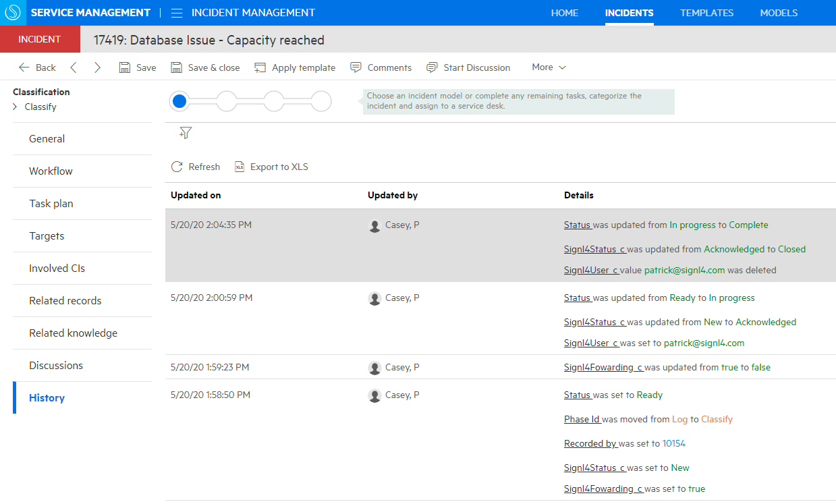Select the 5/20/20 2:04:35 PM timestamp
This screenshot has width=836, height=504.
[211, 225]
